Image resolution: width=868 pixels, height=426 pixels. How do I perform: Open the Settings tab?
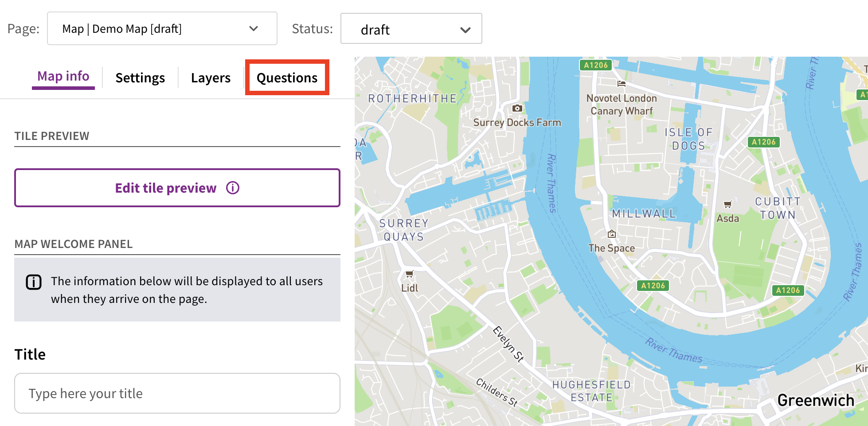coord(140,78)
